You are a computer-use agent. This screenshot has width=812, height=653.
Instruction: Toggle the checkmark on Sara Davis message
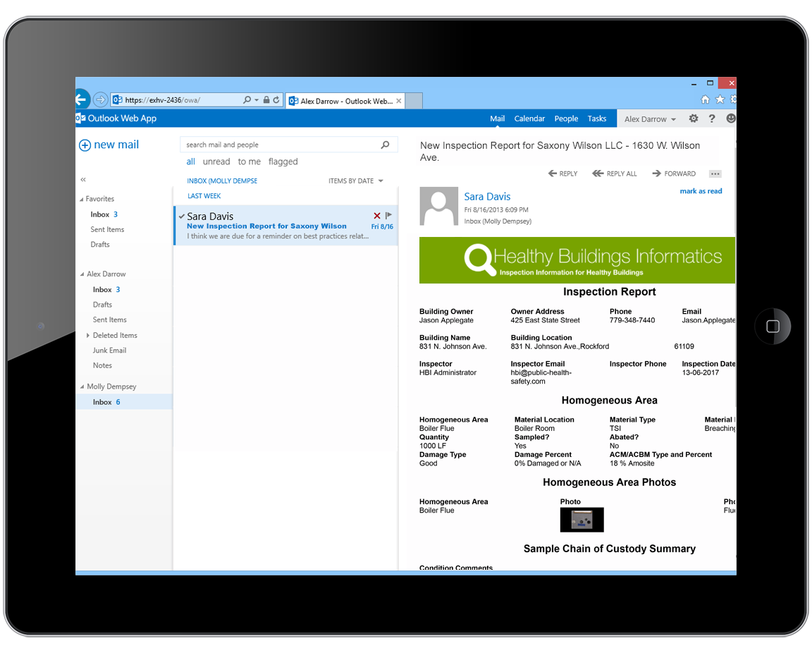pyautogui.click(x=182, y=216)
